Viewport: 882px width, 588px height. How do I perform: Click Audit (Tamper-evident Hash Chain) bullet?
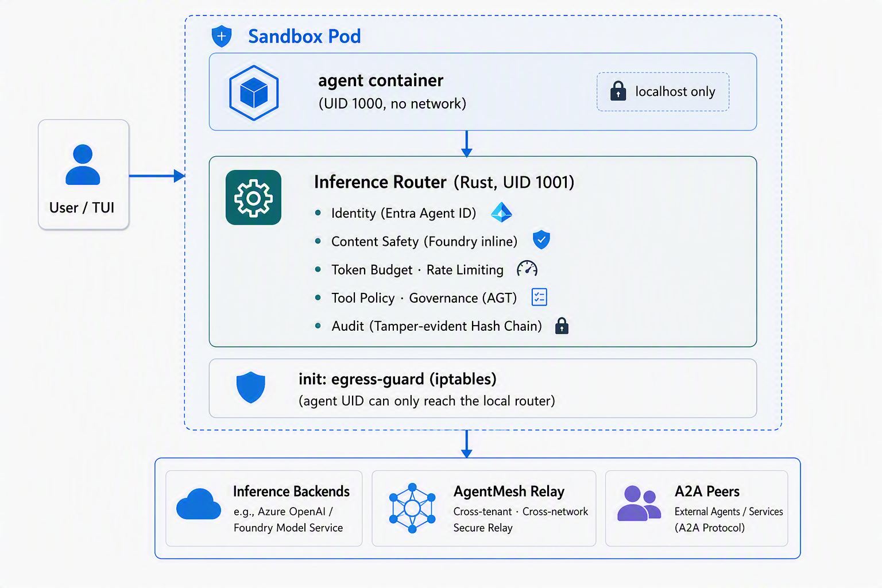[x=436, y=326]
